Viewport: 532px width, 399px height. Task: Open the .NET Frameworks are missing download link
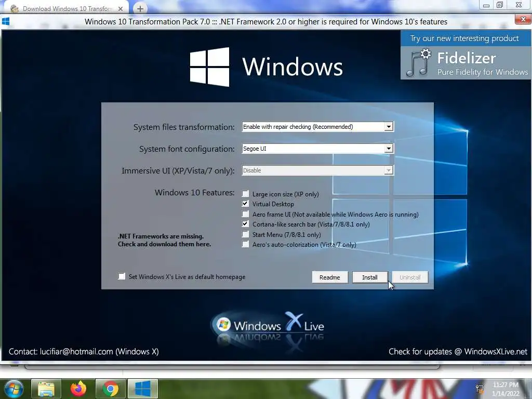point(164,240)
